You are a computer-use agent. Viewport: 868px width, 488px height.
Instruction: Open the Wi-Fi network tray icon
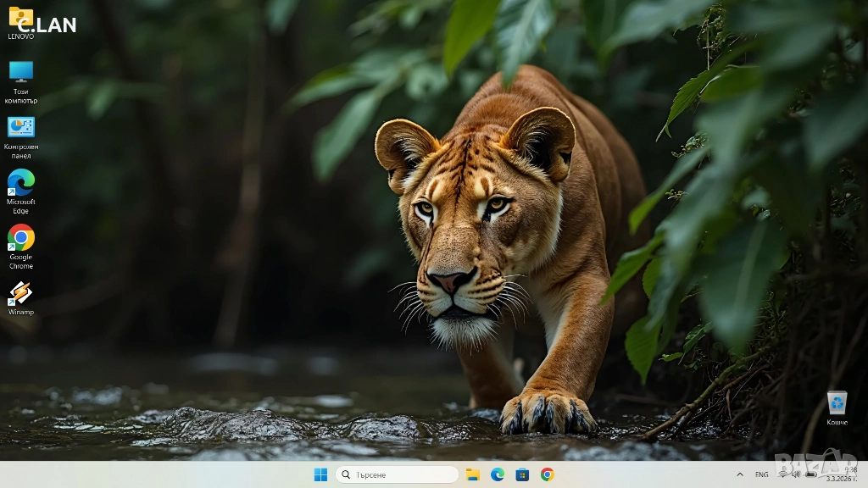782,474
